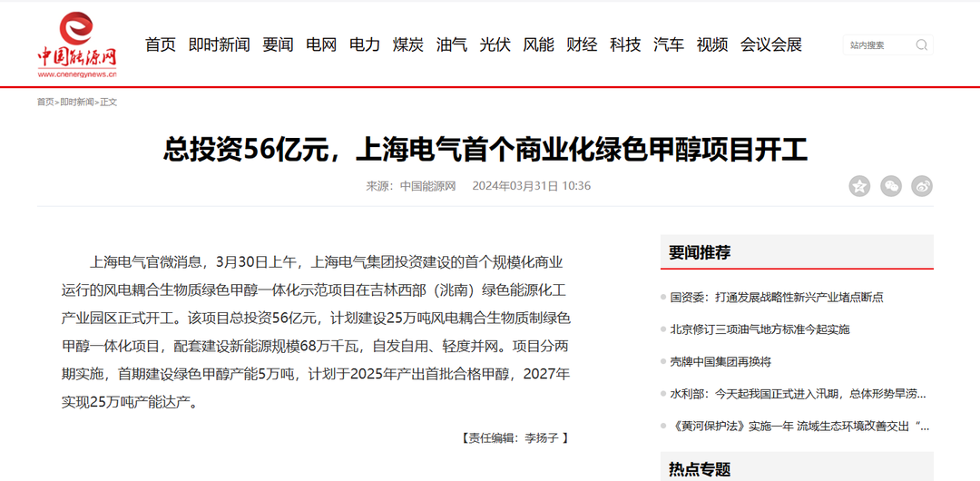Go to the 要闻 section

279,44
